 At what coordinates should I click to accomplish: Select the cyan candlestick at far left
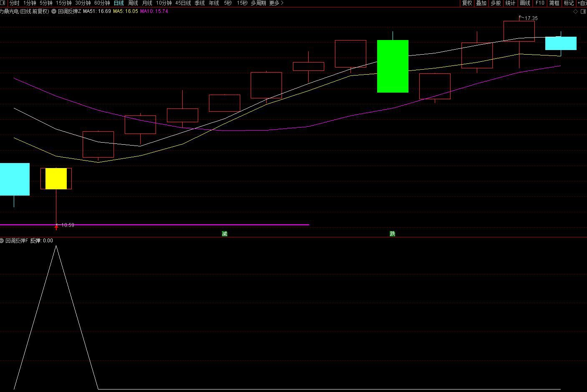(15, 179)
